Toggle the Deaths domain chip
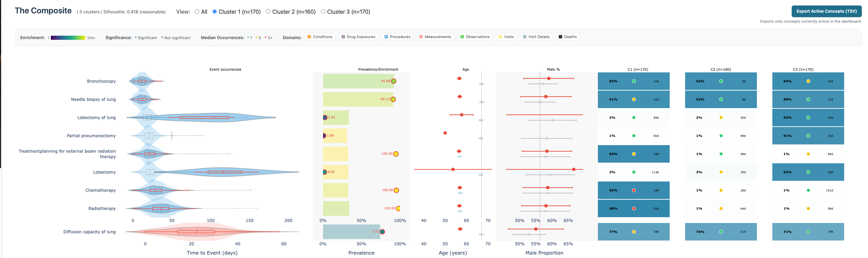The width and height of the screenshot is (868, 258). [567, 37]
